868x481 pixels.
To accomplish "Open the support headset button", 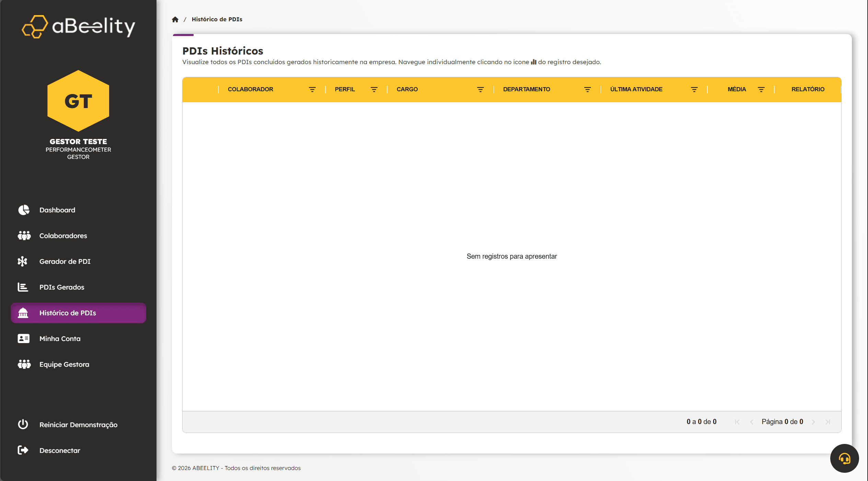I will click(844, 458).
